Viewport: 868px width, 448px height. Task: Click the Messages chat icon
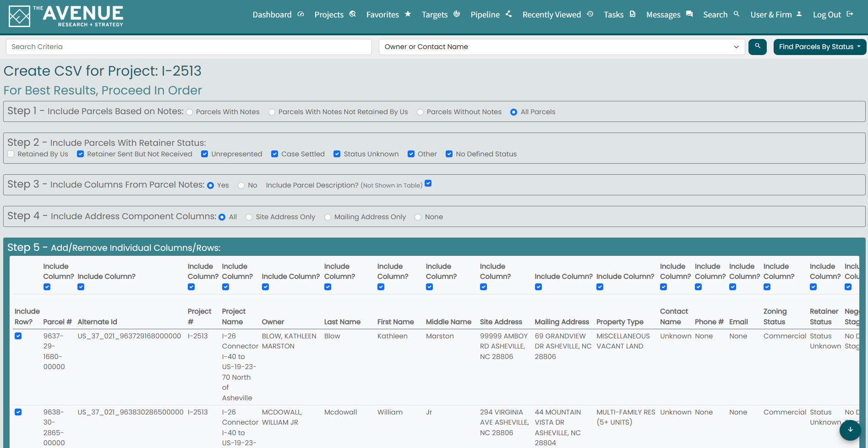click(689, 14)
